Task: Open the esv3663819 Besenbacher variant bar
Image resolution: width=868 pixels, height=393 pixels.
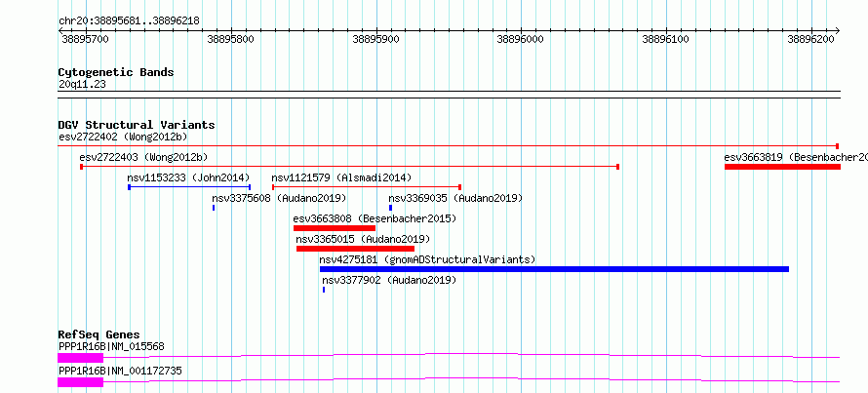Action: point(782,167)
